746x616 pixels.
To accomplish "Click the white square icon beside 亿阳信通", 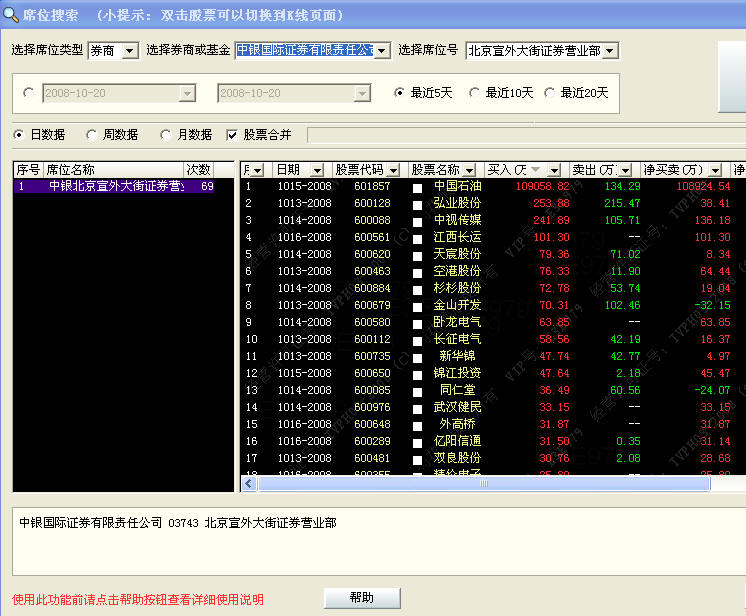I will point(418,442).
